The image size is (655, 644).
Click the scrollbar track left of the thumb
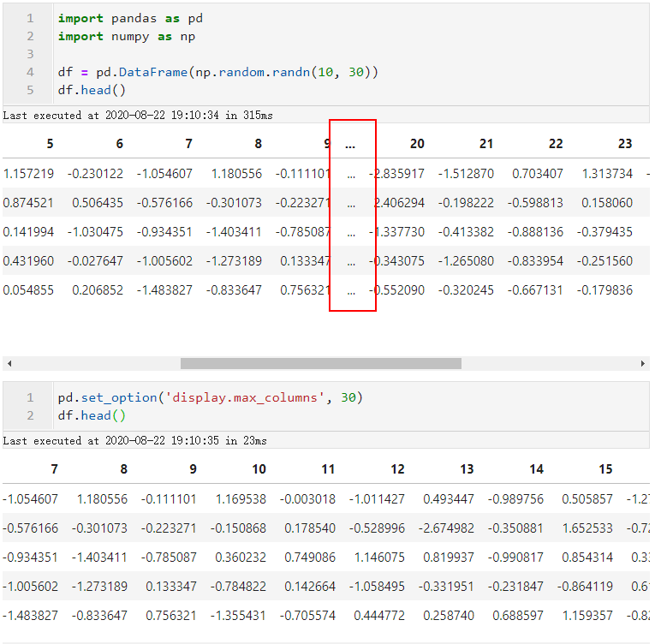(98, 364)
